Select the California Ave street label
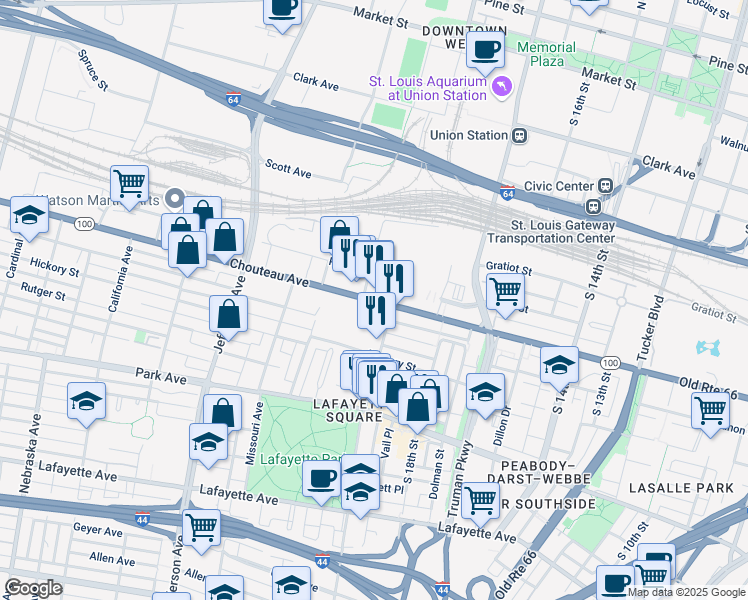 click(120, 279)
